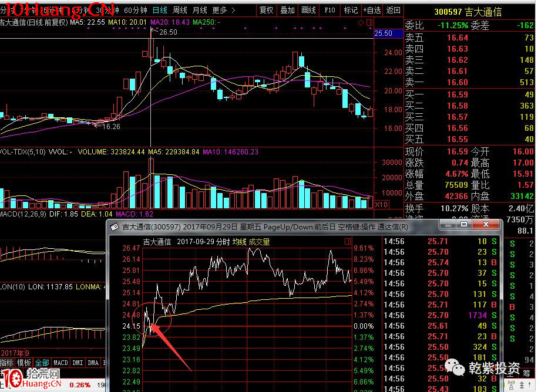Viewport: 538px width, 392px height.
Task: Click the MACD(12,26,9) indicator title
Action: coord(23,214)
